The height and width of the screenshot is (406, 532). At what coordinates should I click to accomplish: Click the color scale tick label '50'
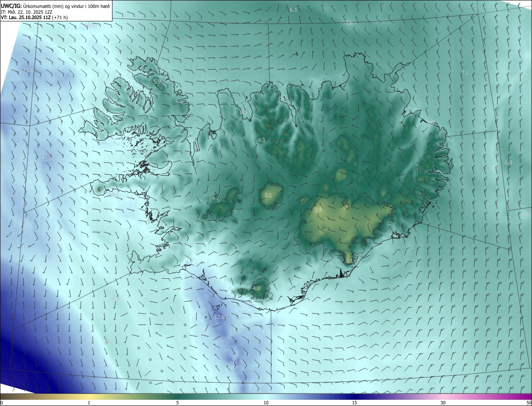[529, 403]
